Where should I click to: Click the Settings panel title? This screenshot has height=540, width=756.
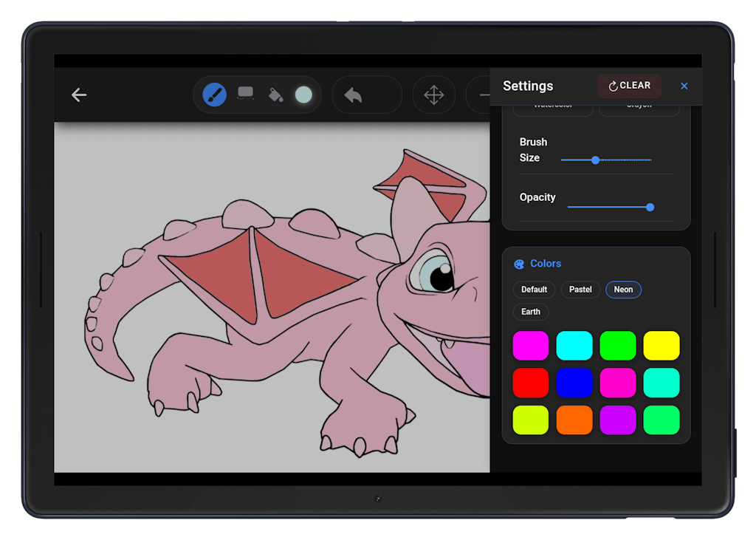tap(528, 86)
